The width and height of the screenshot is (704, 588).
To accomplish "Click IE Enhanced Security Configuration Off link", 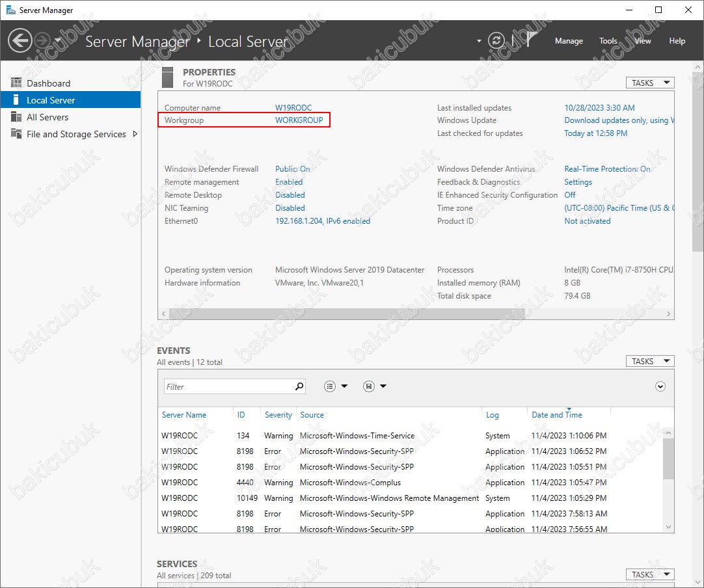I will [570, 194].
